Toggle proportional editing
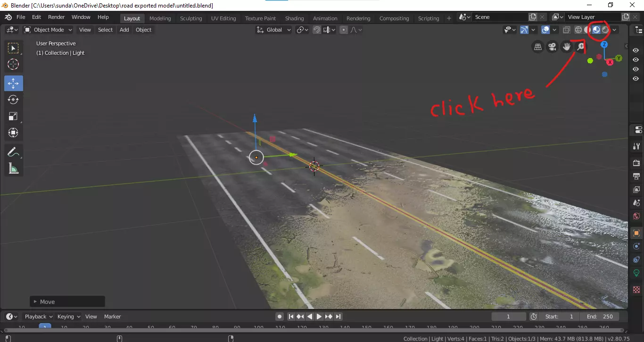Viewport: 644px width, 342px height. pos(344,30)
